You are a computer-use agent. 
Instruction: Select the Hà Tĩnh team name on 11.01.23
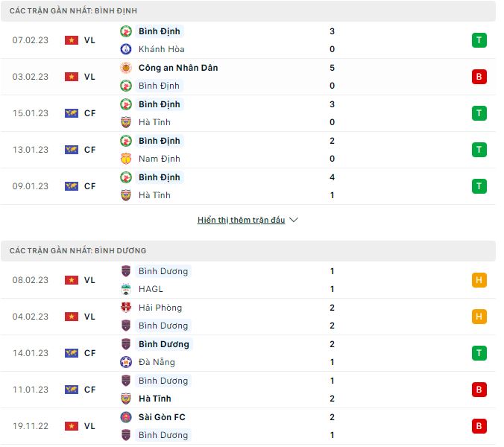pos(154,399)
